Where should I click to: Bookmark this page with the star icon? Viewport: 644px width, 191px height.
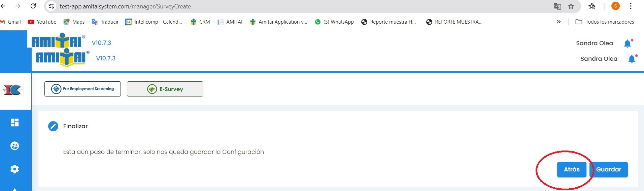pos(571,6)
